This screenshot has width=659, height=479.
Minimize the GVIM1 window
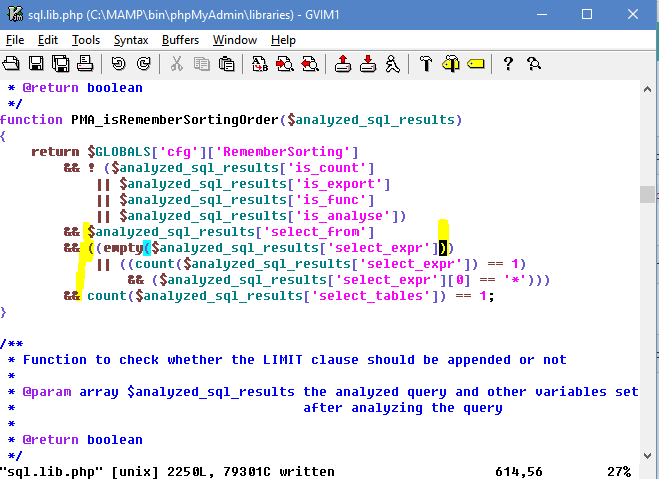[542, 14]
